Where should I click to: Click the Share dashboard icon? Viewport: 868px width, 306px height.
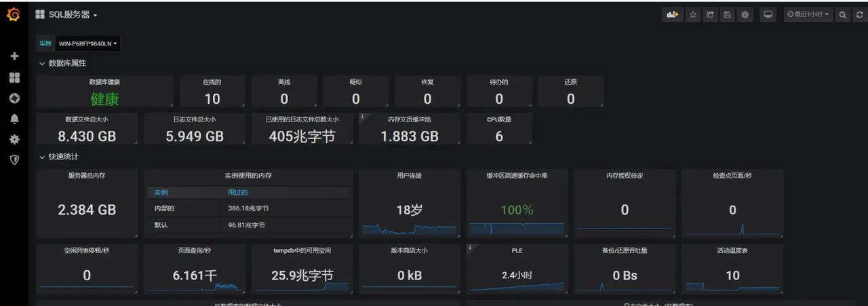710,14
